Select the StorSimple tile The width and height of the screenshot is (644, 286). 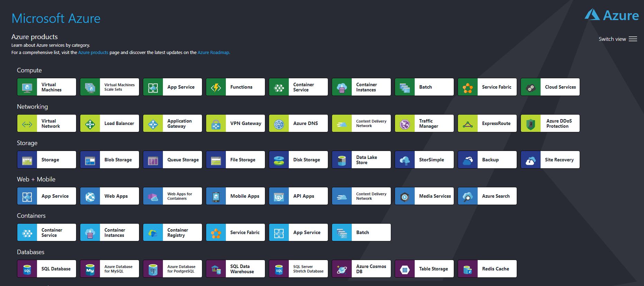pyautogui.click(x=424, y=160)
